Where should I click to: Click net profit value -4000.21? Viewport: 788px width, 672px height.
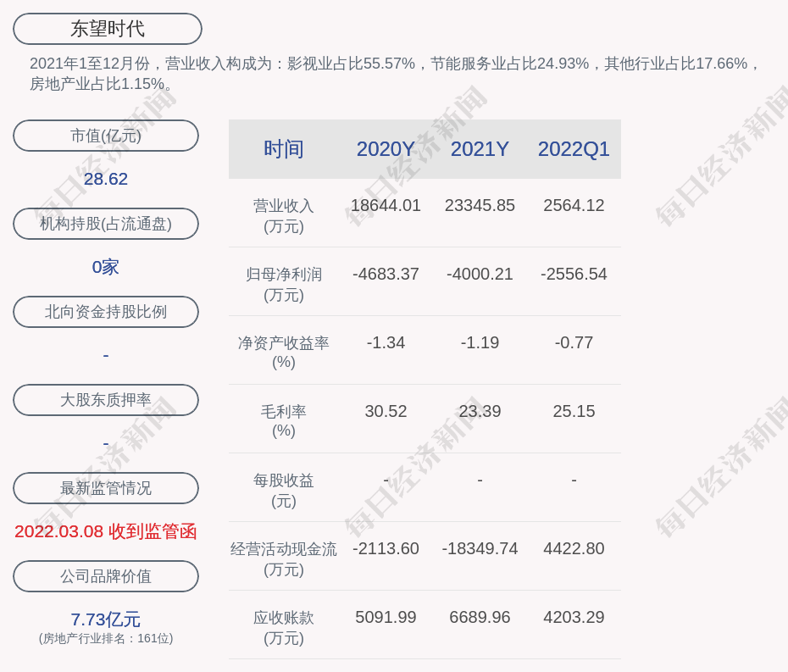coord(480,274)
